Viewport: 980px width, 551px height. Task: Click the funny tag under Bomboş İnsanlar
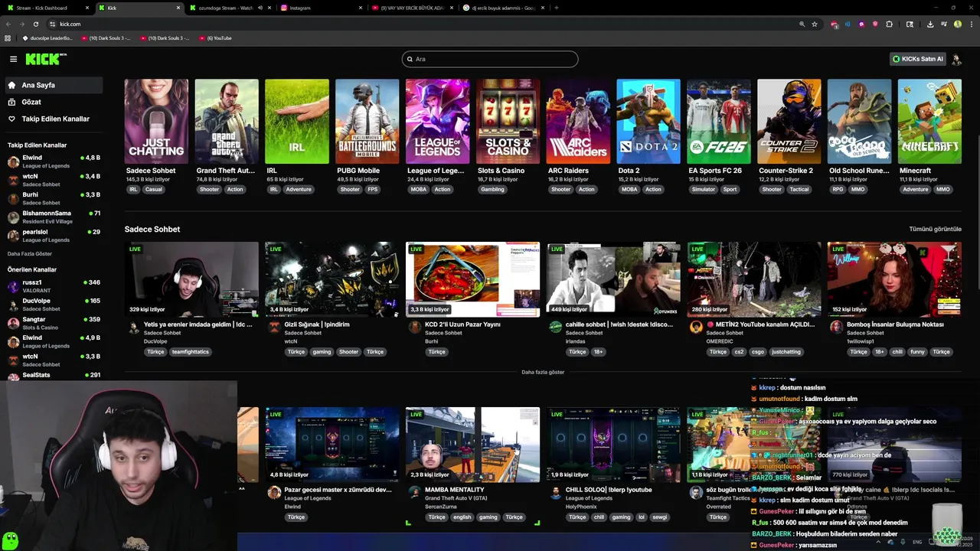917,352
